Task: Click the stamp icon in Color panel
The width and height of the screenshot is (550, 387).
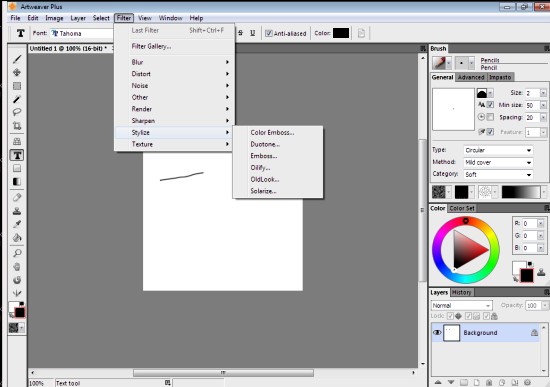Action: click(541, 272)
